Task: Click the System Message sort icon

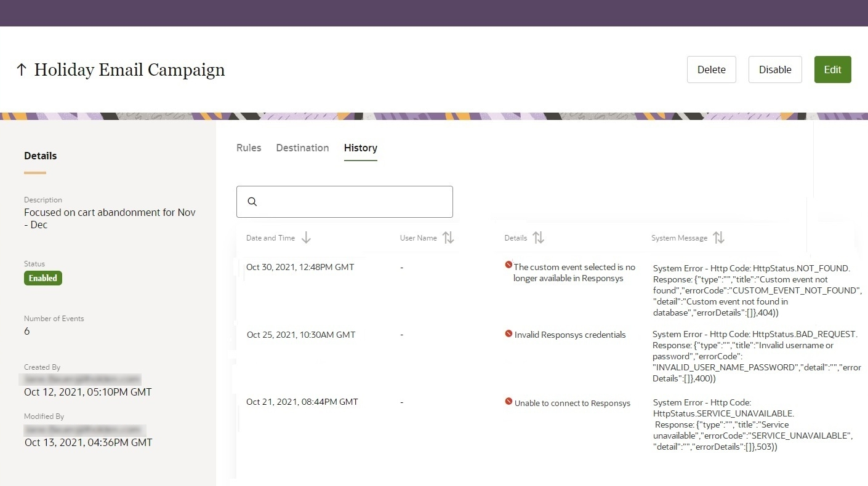Action: click(x=719, y=237)
